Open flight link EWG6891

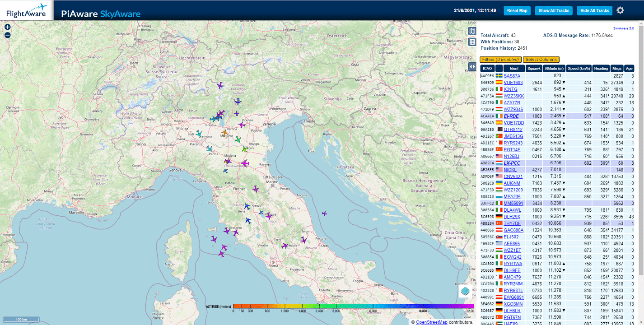click(514, 297)
